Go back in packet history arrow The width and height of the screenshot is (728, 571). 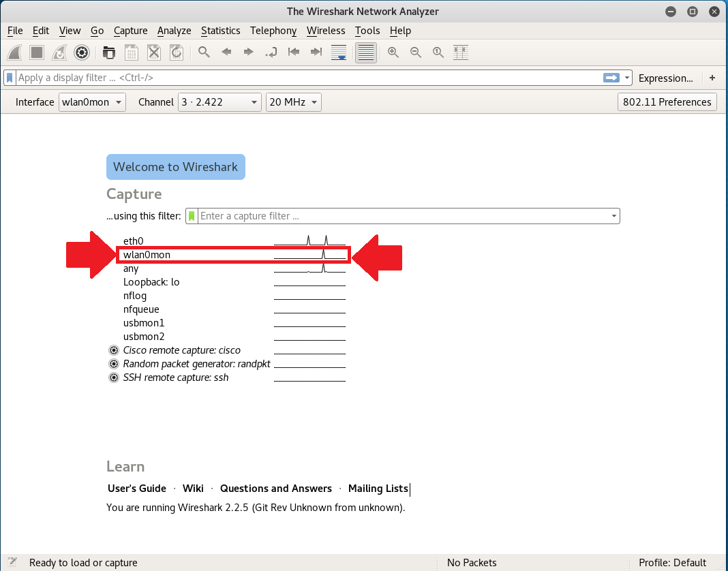click(x=226, y=52)
